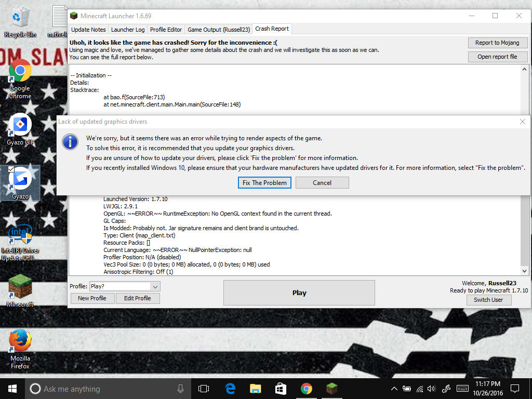Screen dimensions: 532x399
Task: Click the 'Launched Version: 1.7.10' line
Action: 136,199
